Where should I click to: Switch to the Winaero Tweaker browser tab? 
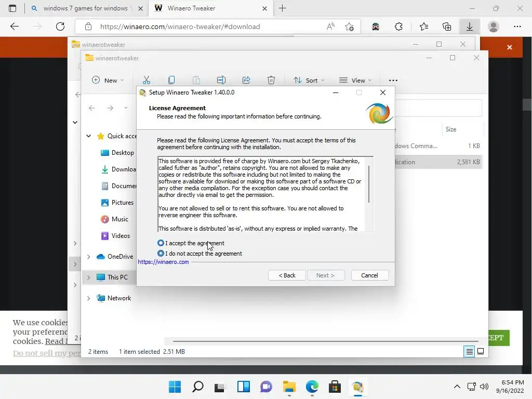coord(210,8)
